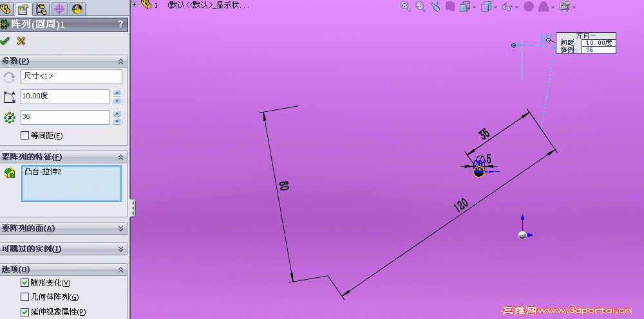
Task: Open Display Style dropdown arrow
Action: pyautogui.click(x=496, y=7)
